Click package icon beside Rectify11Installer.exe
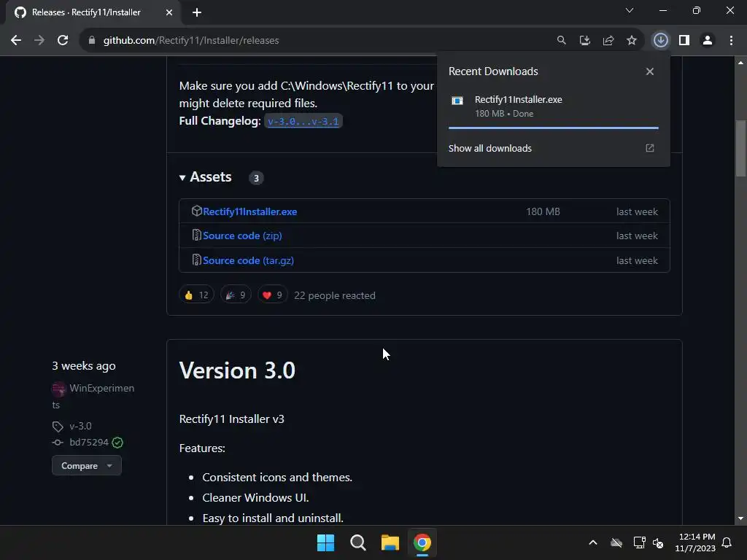Viewport: 747px width, 560px height. click(x=196, y=211)
